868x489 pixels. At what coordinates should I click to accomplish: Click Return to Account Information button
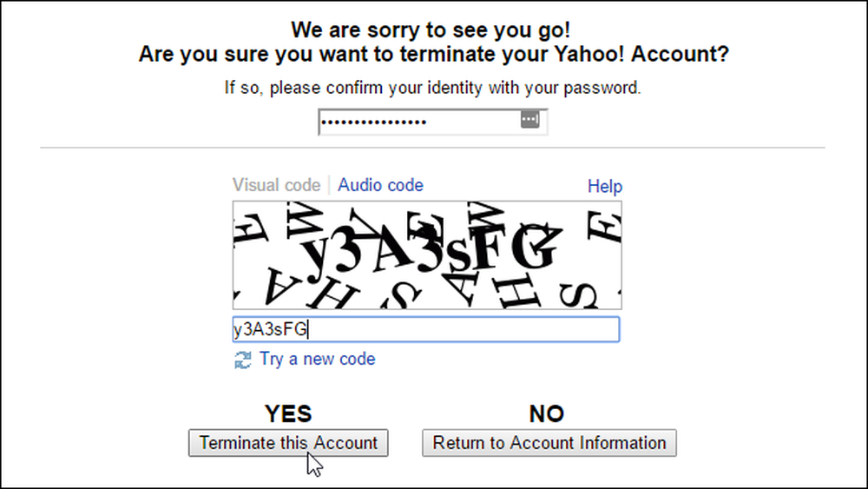click(x=549, y=443)
